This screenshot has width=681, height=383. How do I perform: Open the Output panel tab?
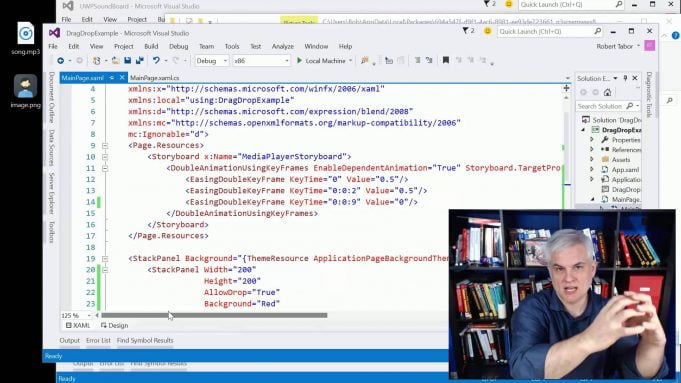(x=69, y=340)
